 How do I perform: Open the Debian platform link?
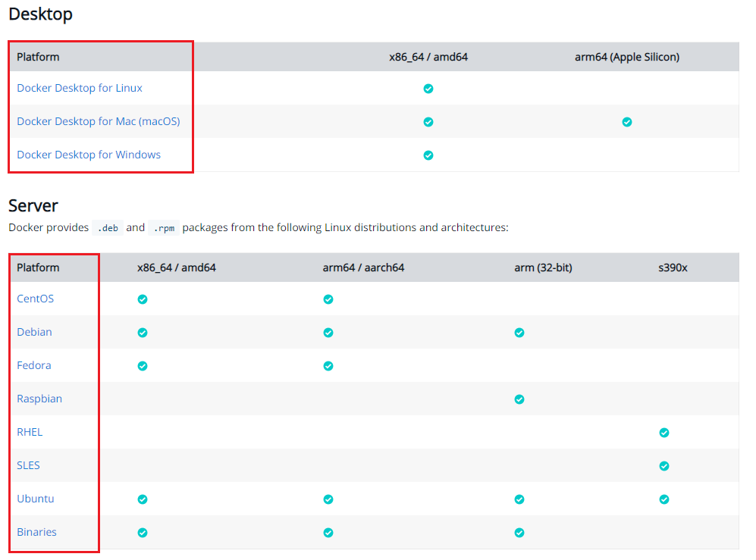pyautogui.click(x=34, y=332)
